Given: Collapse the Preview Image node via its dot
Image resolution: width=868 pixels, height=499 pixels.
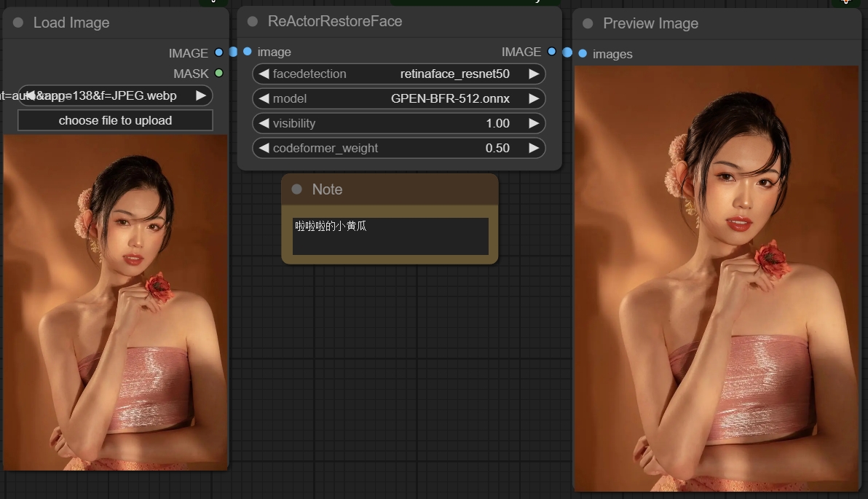Looking at the screenshot, I should (x=588, y=24).
